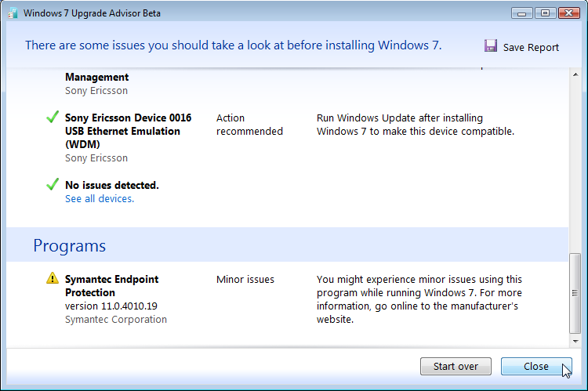Click the Run Windows Update recommendation text
This screenshot has height=391, width=588.
point(416,125)
